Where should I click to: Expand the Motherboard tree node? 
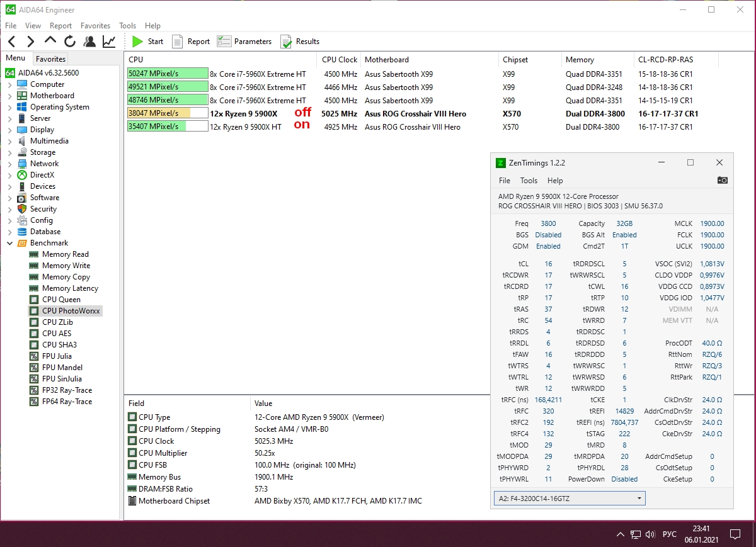point(9,96)
